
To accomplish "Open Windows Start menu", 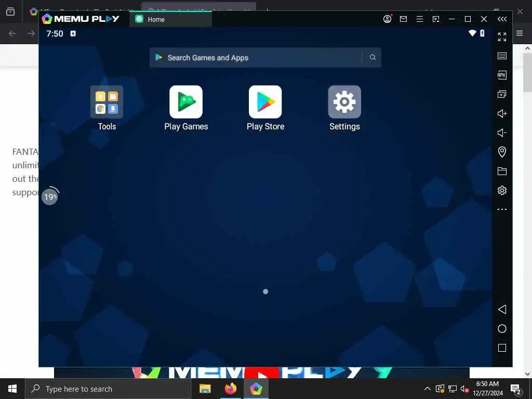I will 12,389.
